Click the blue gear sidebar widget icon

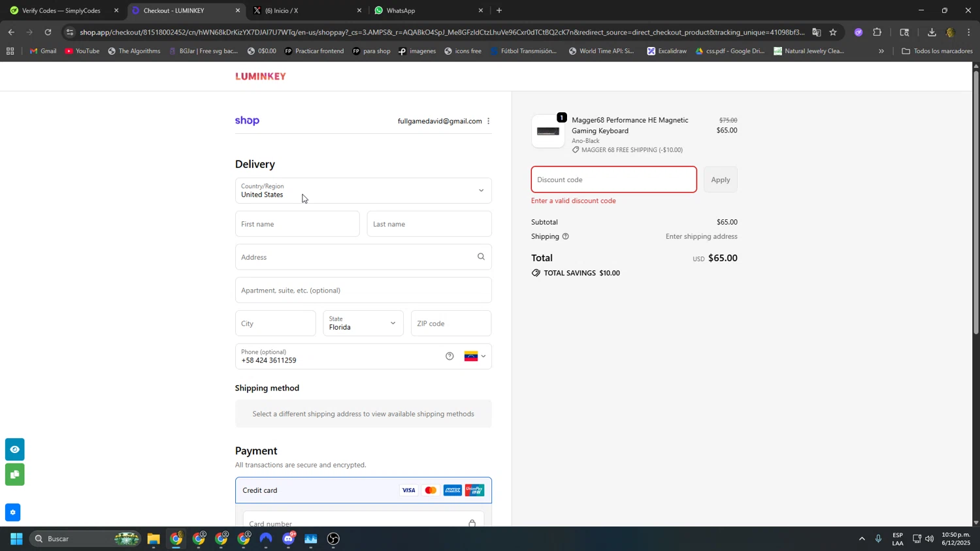pos(12,512)
